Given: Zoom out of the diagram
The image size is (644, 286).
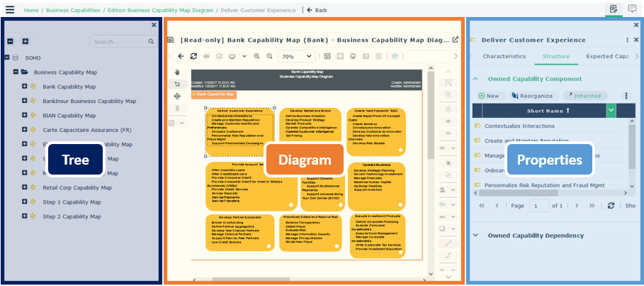Looking at the screenshot, I should click(x=270, y=56).
